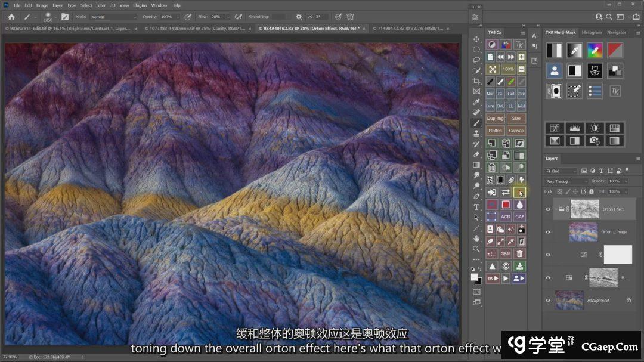Image resolution: width=644 pixels, height=362 pixels.
Task: Hide the Orton Effect group layer
Action: click(548, 209)
